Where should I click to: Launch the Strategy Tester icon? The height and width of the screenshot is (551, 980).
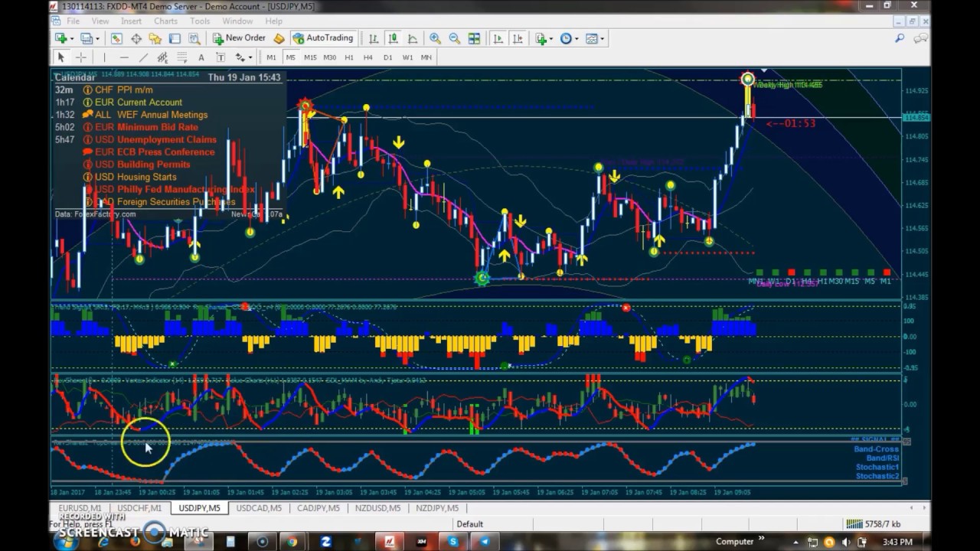pos(194,38)
